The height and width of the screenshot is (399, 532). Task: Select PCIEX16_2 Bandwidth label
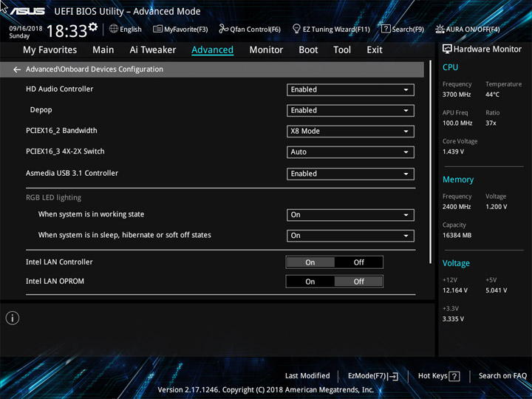pyautogui.click(x=61, y=131)
